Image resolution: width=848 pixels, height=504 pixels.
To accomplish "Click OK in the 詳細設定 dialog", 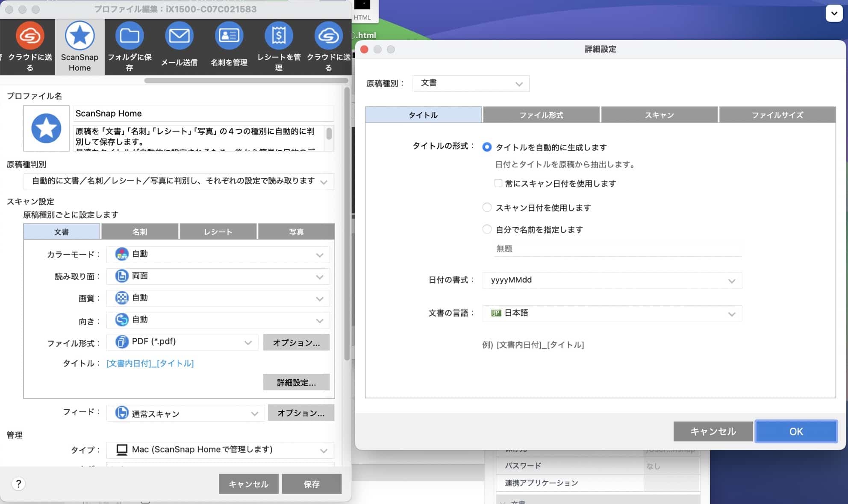I will [796, 431].
